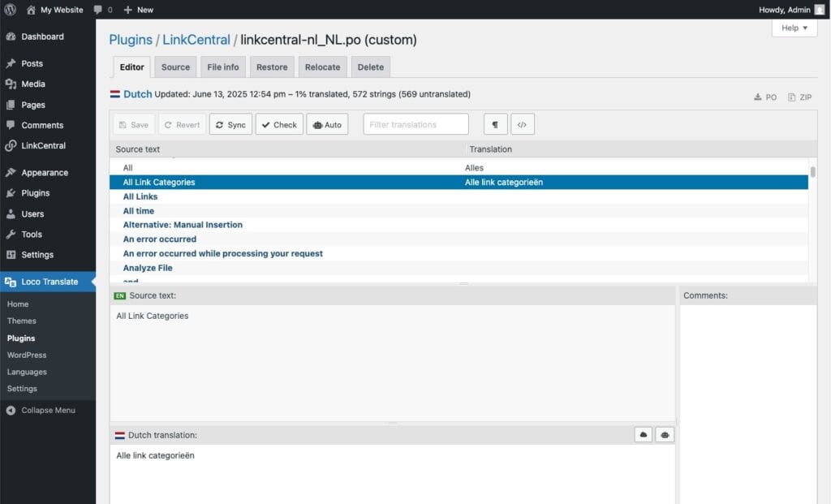Click the WordPress logo icon
The width and height of the screenshot is (831, 504).
point(10,10)
